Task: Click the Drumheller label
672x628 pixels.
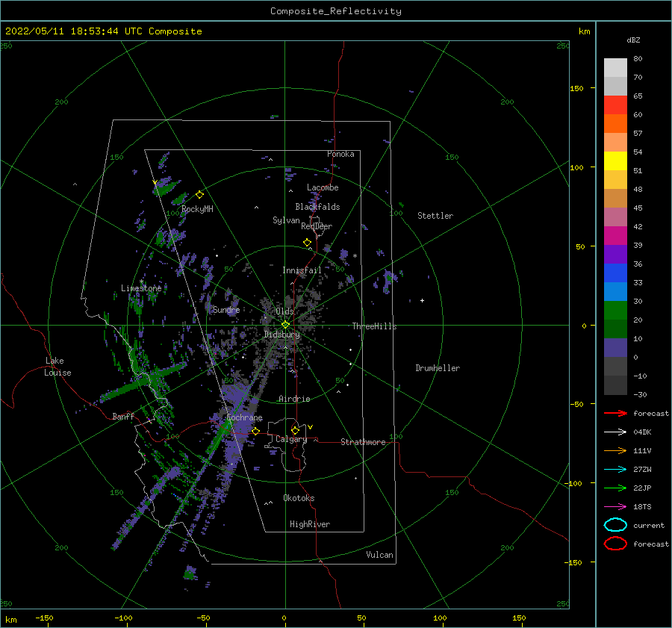Action: coord(438,368)
